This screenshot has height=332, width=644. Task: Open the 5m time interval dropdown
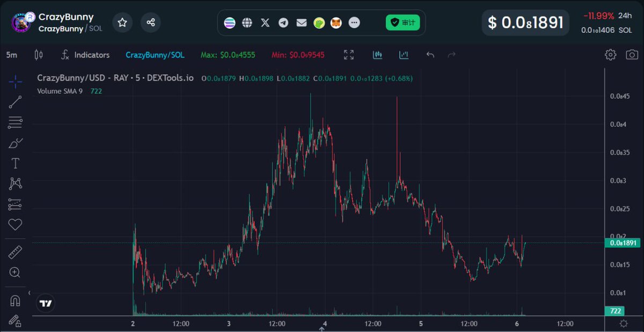tap(12, 55)
